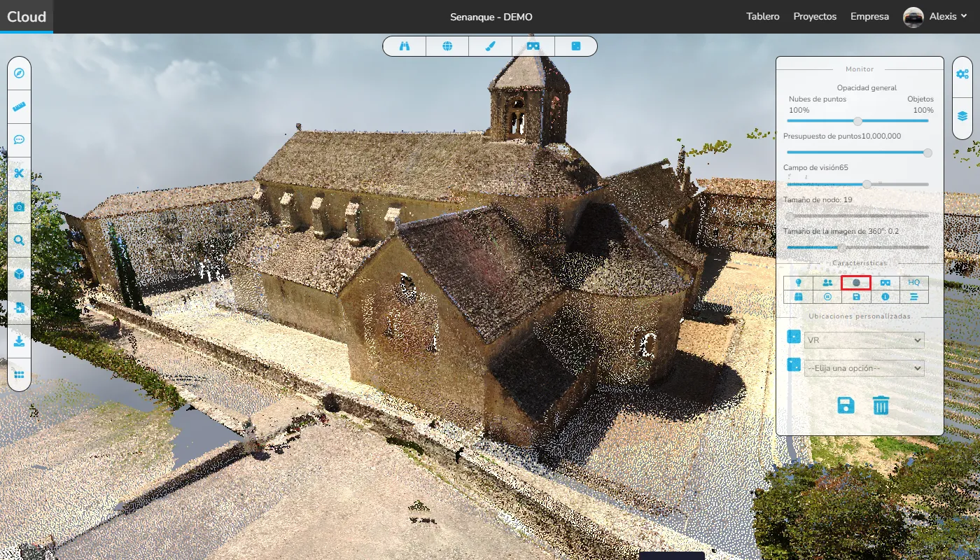
Task: Toggle the lightbulb feature in Características
Action: click(798, 282)
